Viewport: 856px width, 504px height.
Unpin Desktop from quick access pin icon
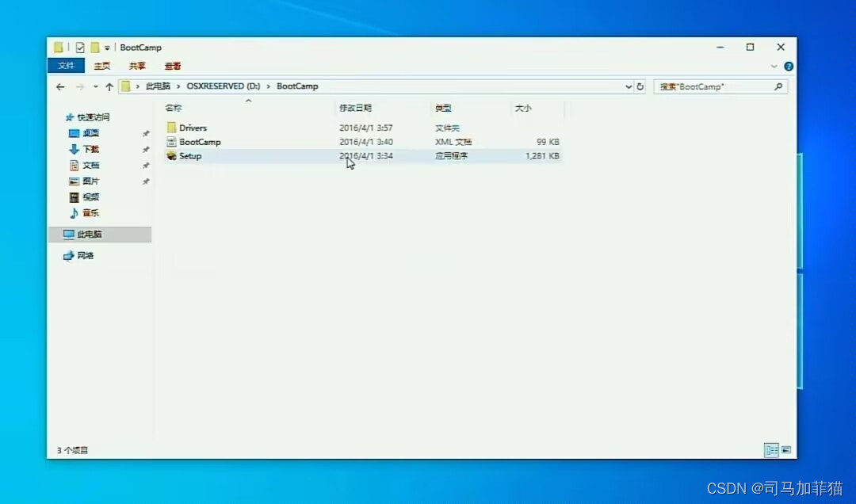point(146,134)
